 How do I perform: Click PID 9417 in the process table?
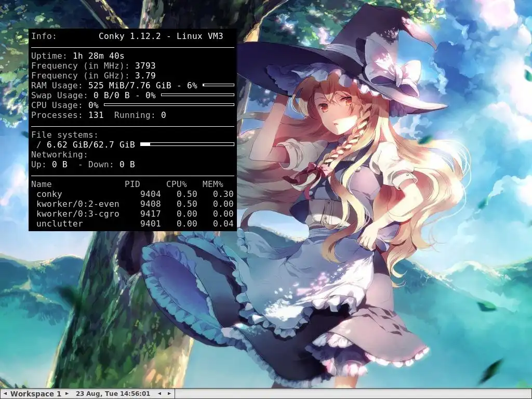(x=151, y=214)
